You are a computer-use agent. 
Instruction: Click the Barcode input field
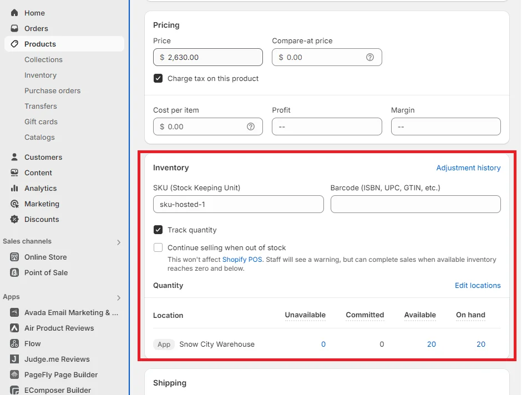point(416,204)
